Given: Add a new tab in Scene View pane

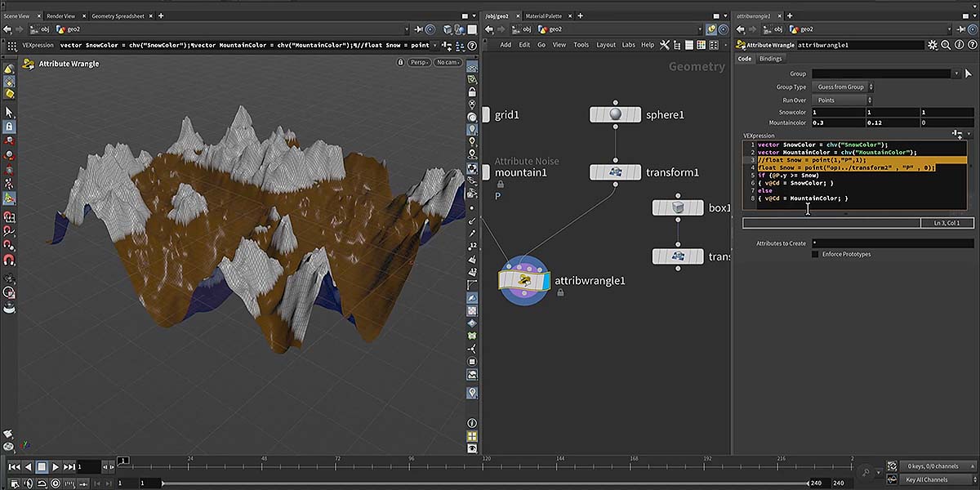Looking at the screenshot, I should [161, 16].
